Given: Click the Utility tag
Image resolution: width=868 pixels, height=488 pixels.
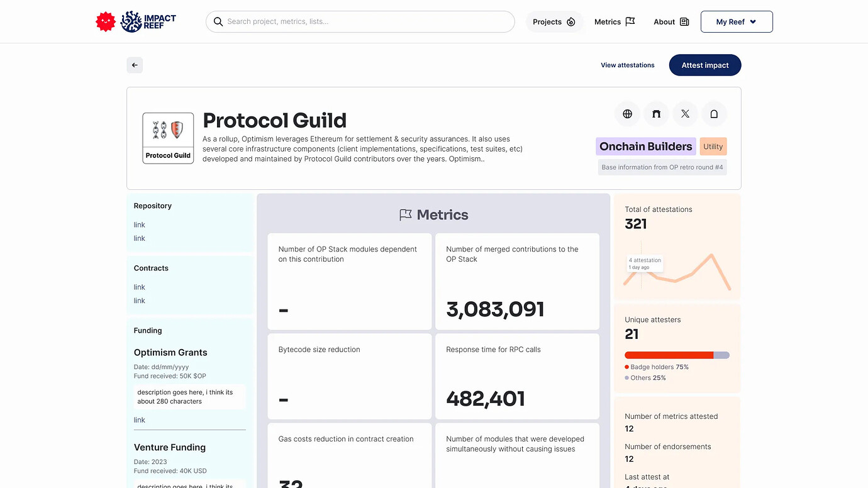Looking at the screenshot, I should pyautogui.click(x=713, y=147).
